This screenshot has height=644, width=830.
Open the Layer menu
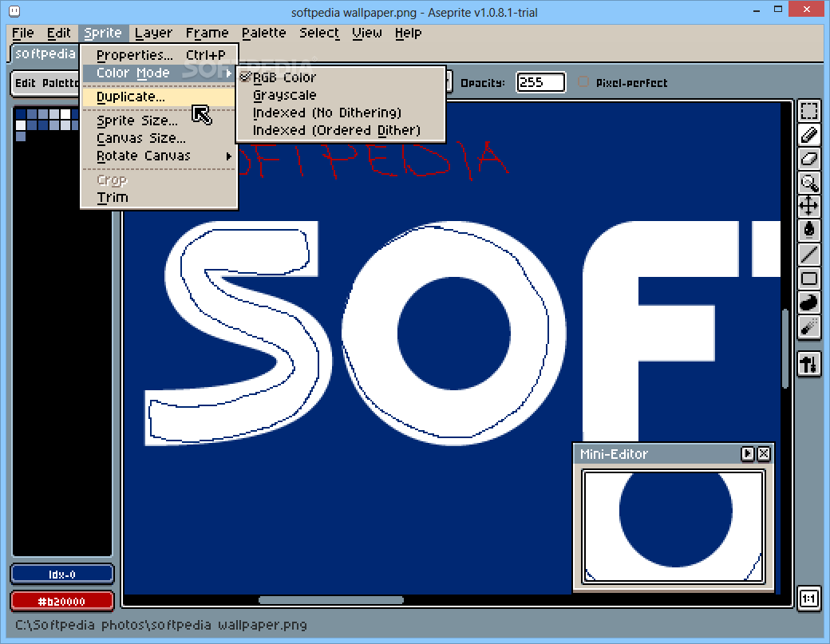coord(153,33)
